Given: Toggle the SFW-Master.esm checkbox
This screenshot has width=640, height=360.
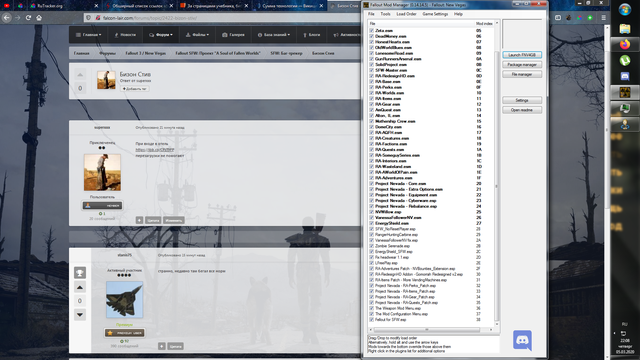Looking at the screenshot, I should tap(371, 70).
